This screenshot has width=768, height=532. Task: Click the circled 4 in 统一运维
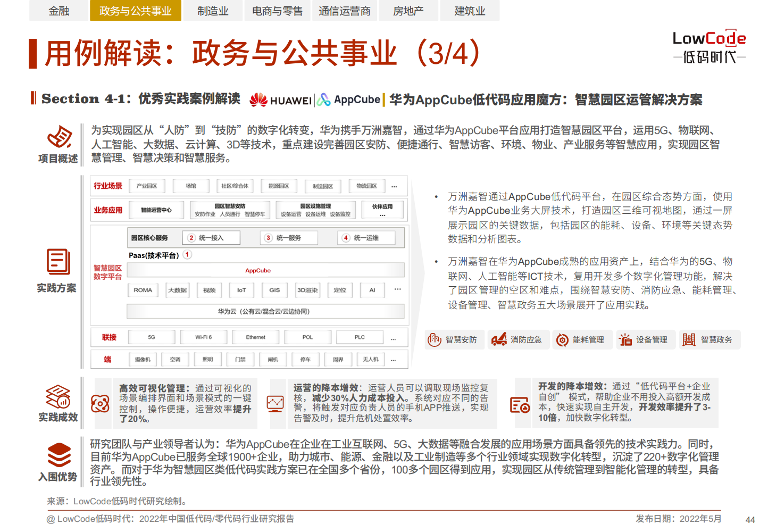tap(346, 238)
